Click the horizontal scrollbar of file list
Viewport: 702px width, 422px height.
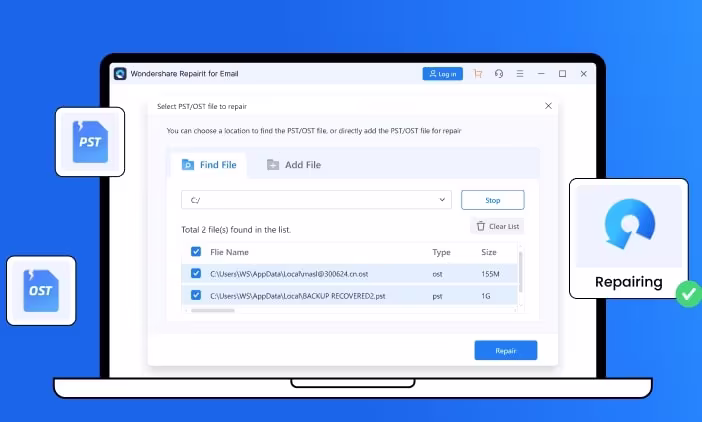[x=213, y=310]
